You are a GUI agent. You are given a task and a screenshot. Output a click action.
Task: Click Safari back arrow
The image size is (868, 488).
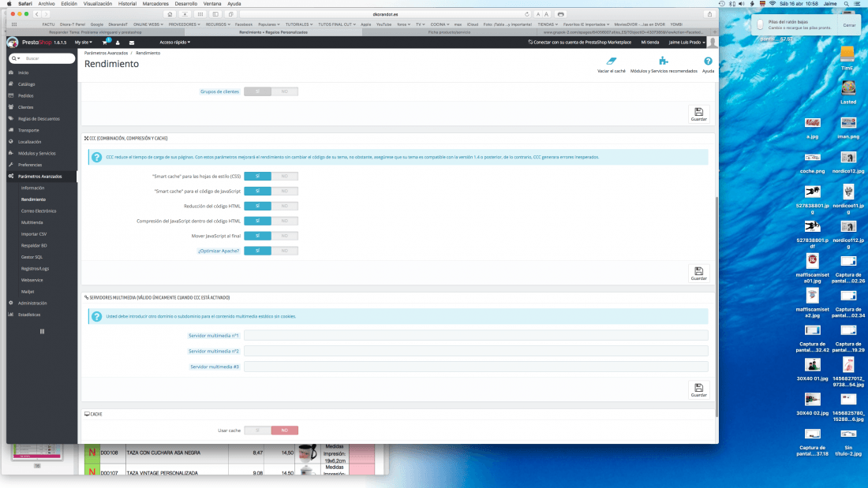coord(36,14)
